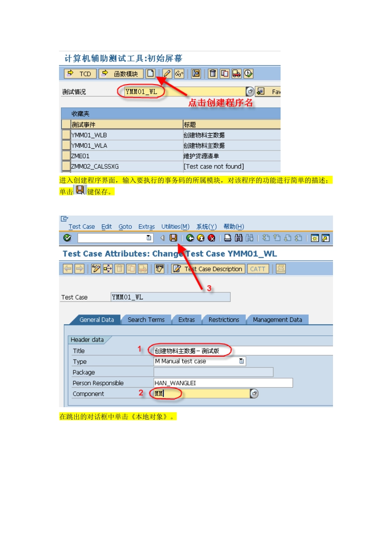Click the 测试情况 input field

184,92
